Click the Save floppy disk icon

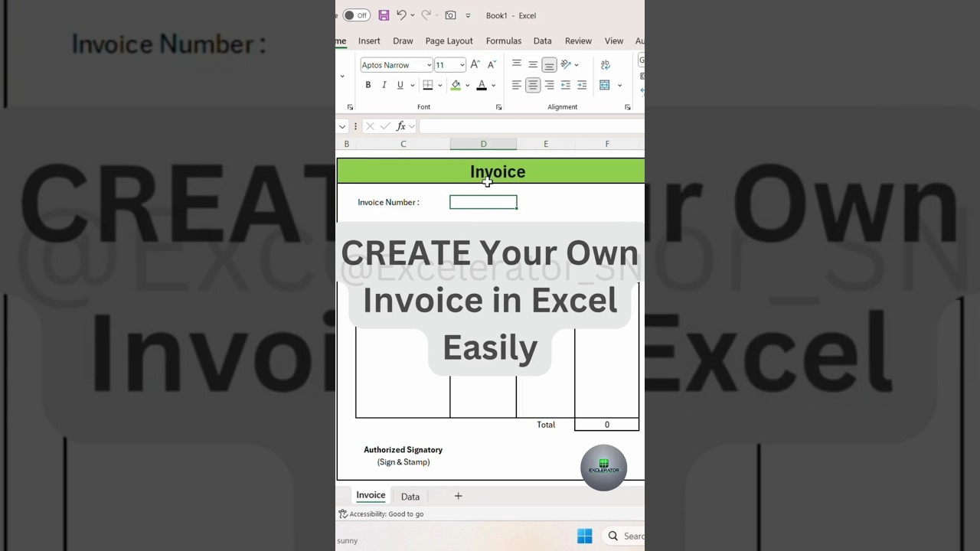point(384,15)
